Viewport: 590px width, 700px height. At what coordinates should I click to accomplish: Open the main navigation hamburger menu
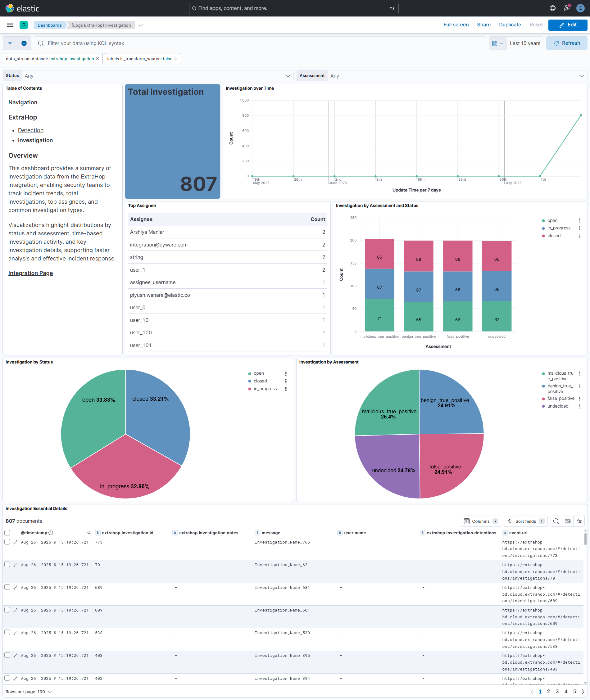[x=10, y=25]
